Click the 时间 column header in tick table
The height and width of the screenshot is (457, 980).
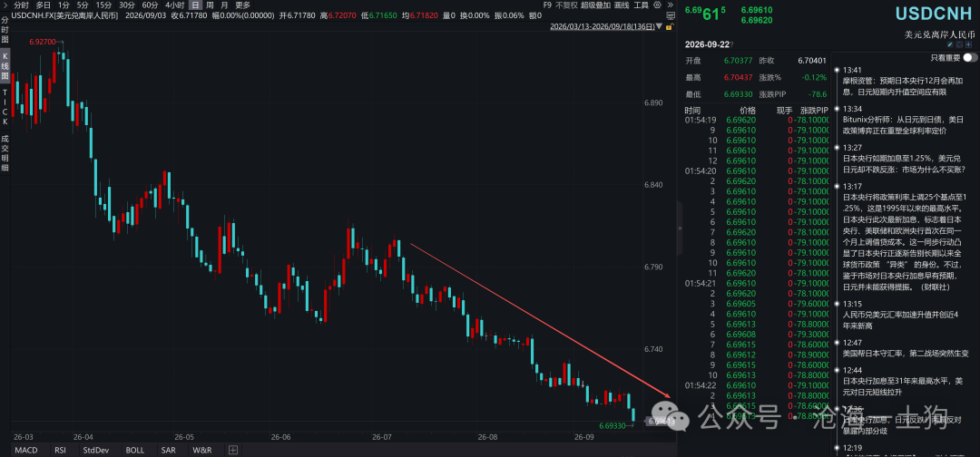pyautogui.click(x=692, y=110)
